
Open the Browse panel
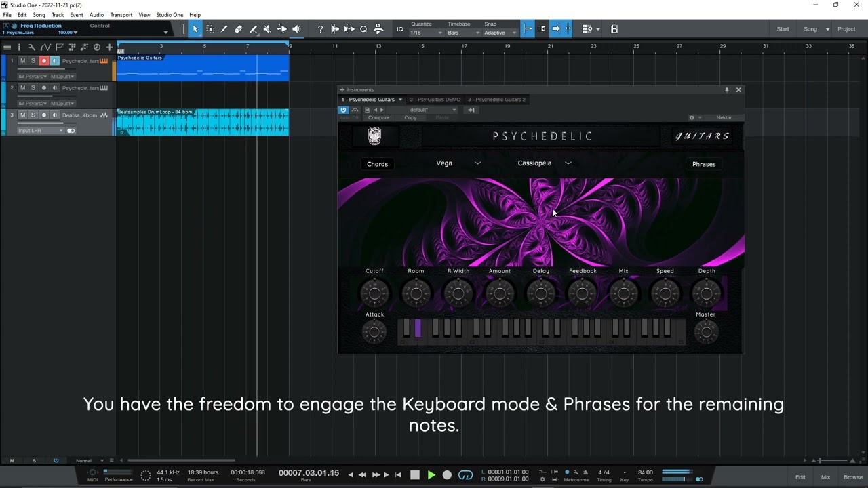coord(853,477)
